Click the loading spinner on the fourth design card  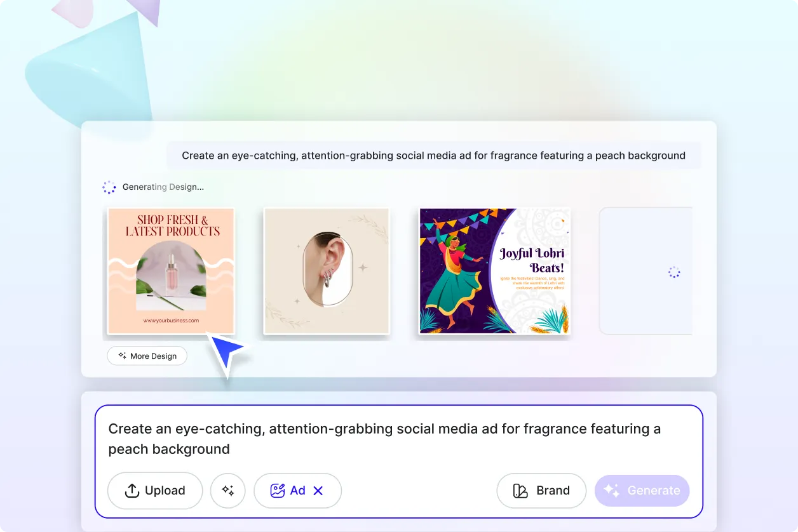point(673,272)
